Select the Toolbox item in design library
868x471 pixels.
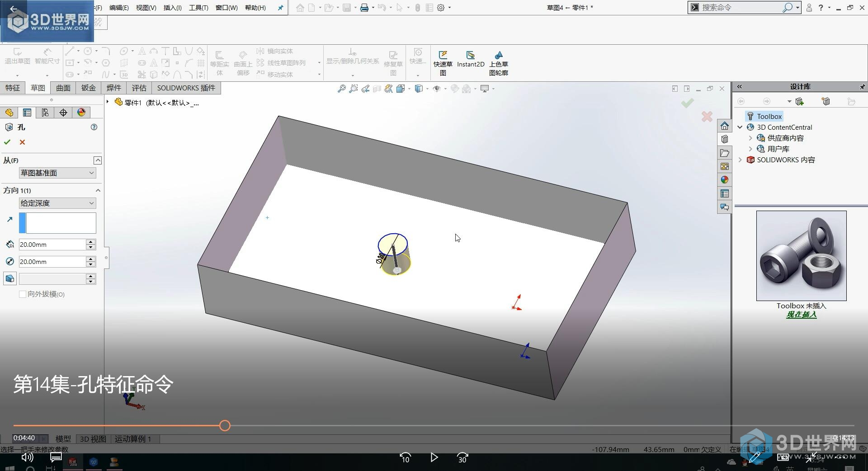tap(764, 117)
